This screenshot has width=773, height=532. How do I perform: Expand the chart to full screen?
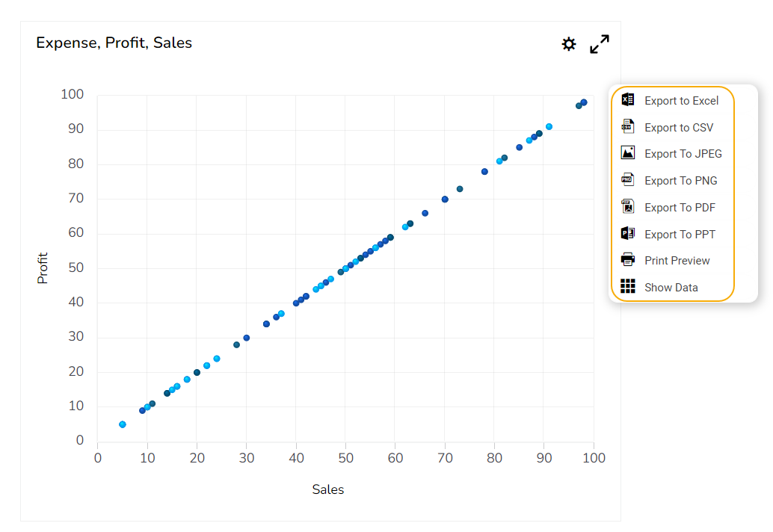click(599, 44)
